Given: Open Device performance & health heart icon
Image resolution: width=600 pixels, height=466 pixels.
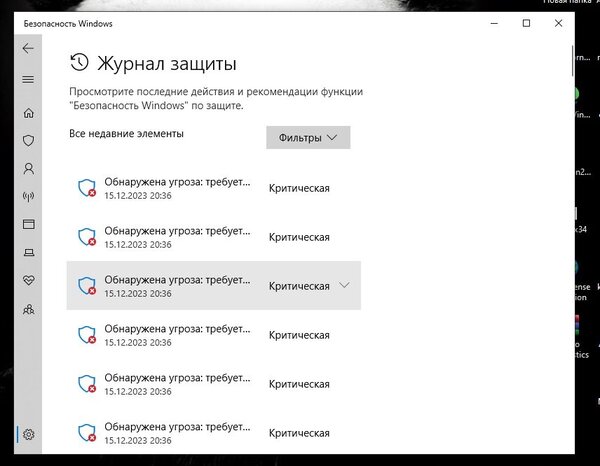Looking at the screenshot, I should [x=29, y=280].
